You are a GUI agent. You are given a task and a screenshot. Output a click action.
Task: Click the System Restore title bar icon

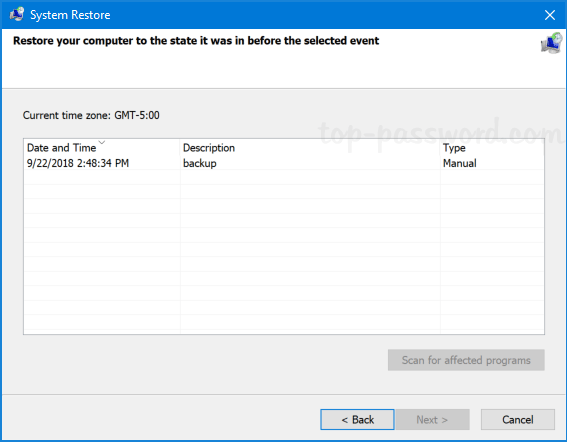(x=17, y=14)
